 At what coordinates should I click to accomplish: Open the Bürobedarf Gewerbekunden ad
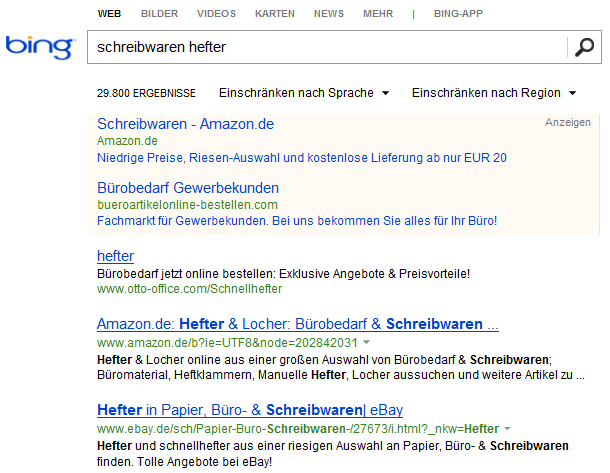coord(188,188)
